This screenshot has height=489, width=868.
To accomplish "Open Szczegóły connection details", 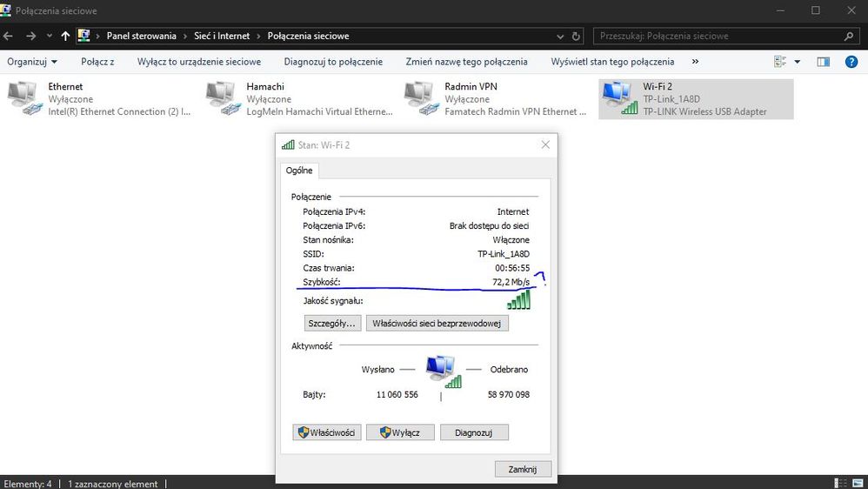I will (x=331, y=323).
